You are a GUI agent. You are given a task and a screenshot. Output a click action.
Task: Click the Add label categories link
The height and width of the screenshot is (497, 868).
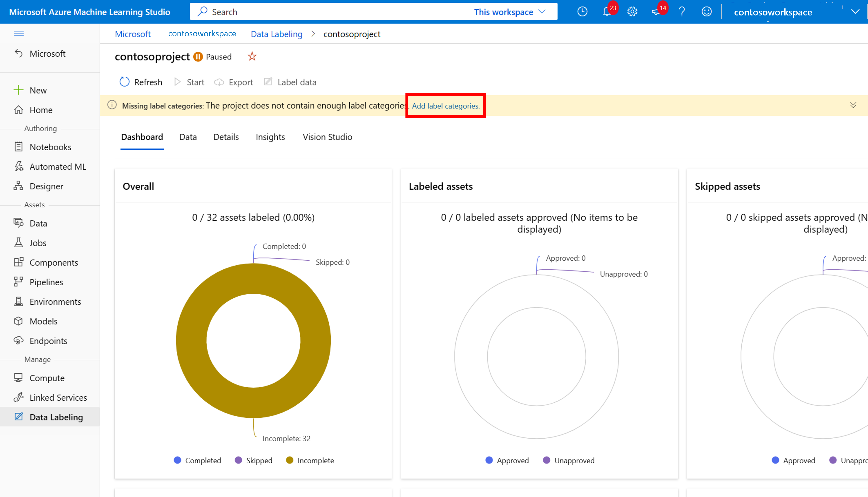[x=446, y=106]
